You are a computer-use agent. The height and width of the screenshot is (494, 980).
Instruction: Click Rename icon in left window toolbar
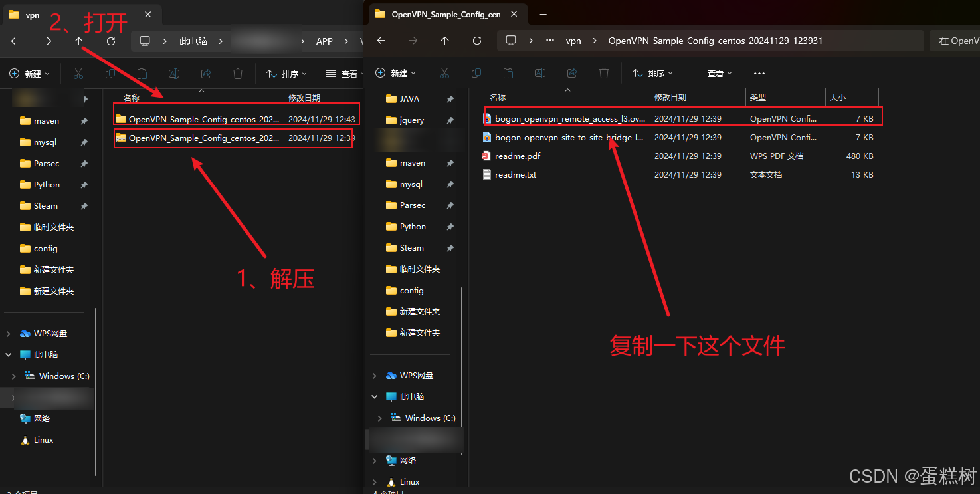174,74
